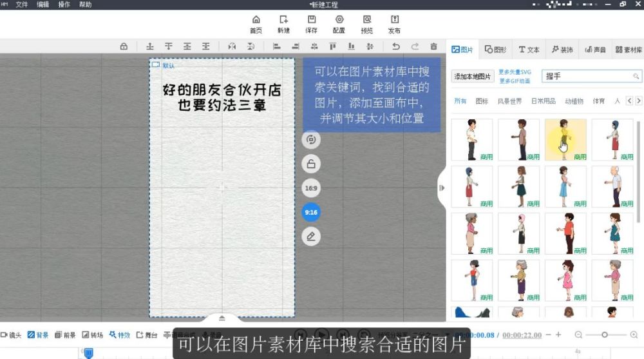Click the timeline zoom slider handle
The height and width of the screenshot is (359, 644).
point(605,335)
